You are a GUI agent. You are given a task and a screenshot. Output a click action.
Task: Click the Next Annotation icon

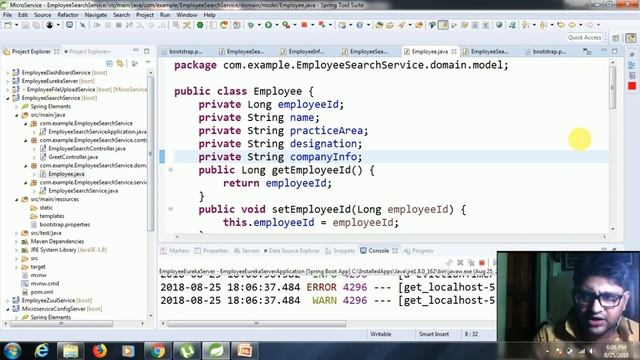(x=525, y=25)
